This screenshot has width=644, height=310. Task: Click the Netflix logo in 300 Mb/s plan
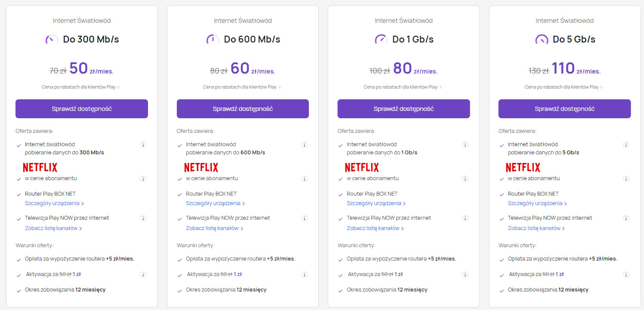pos(40,167)
